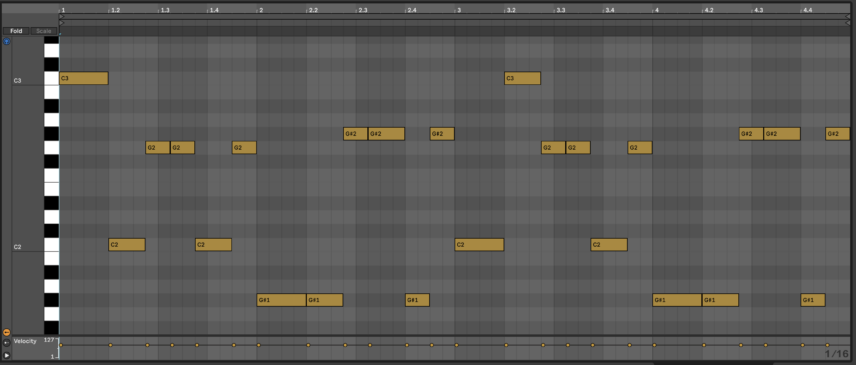Select the G#1 note starting at 4.2
The width and height of the screenshot is (856, 365).
721,300
